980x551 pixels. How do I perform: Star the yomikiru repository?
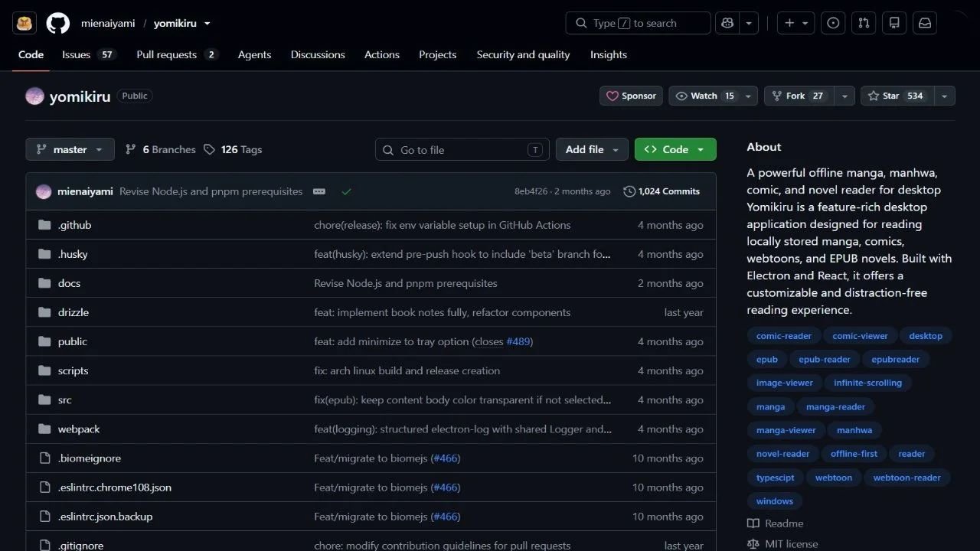(897, 96)
